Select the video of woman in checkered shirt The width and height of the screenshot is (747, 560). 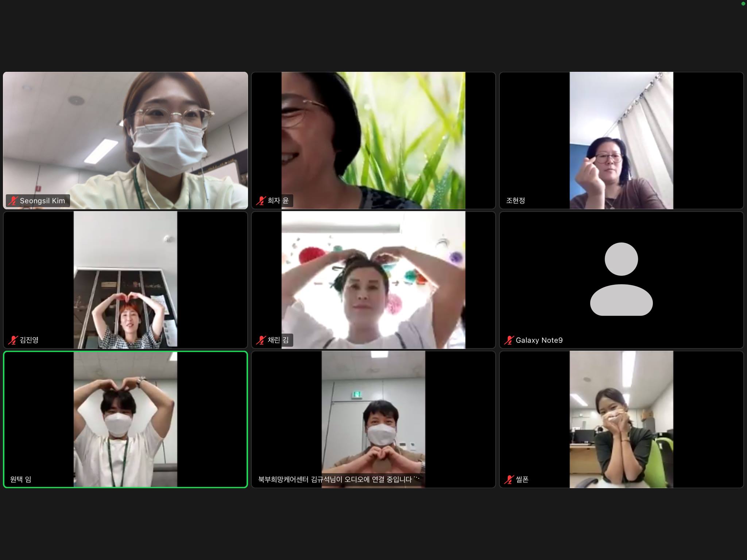pos(125,280)
